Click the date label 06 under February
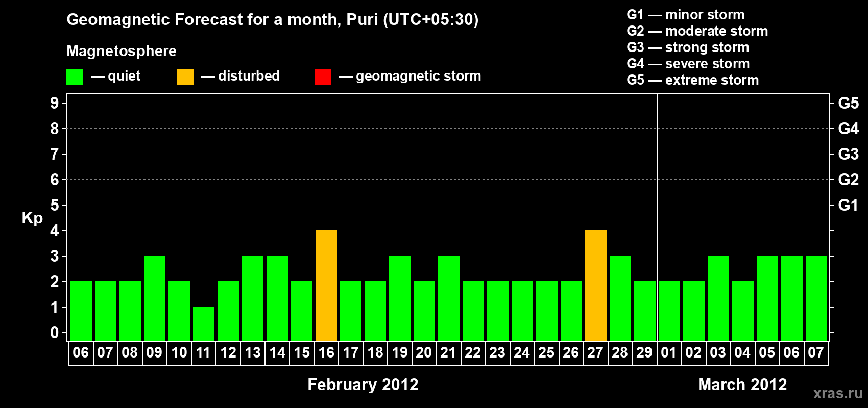 [81, 352]
